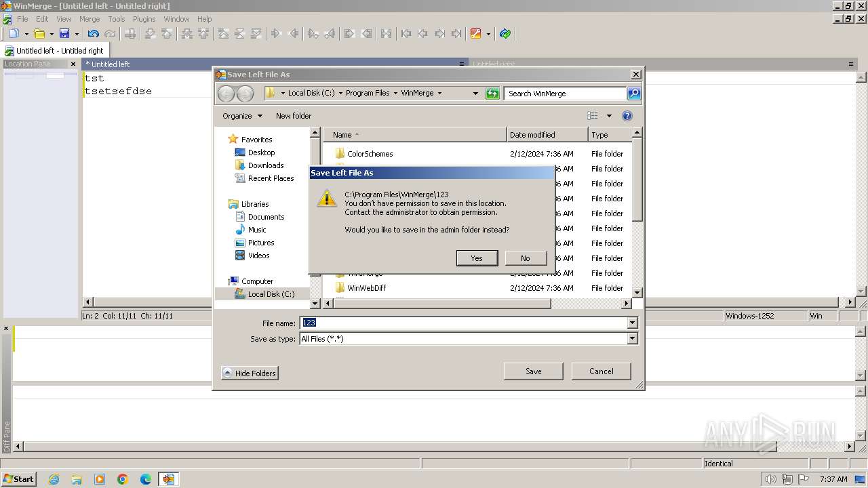This screenshot has width=868, height=488.
Task: Expand the Options toolbar dropdown arrow
Action: [x=488, y=34]
